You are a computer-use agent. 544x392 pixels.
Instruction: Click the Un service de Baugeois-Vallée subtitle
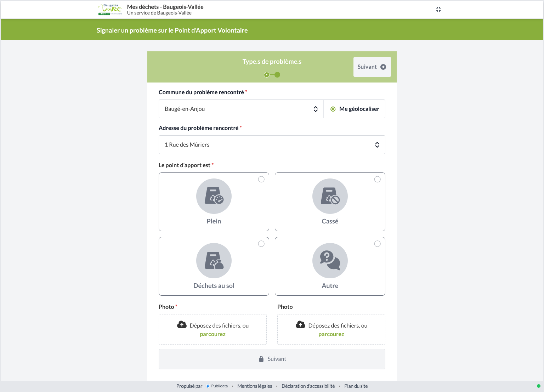(159, 13)
